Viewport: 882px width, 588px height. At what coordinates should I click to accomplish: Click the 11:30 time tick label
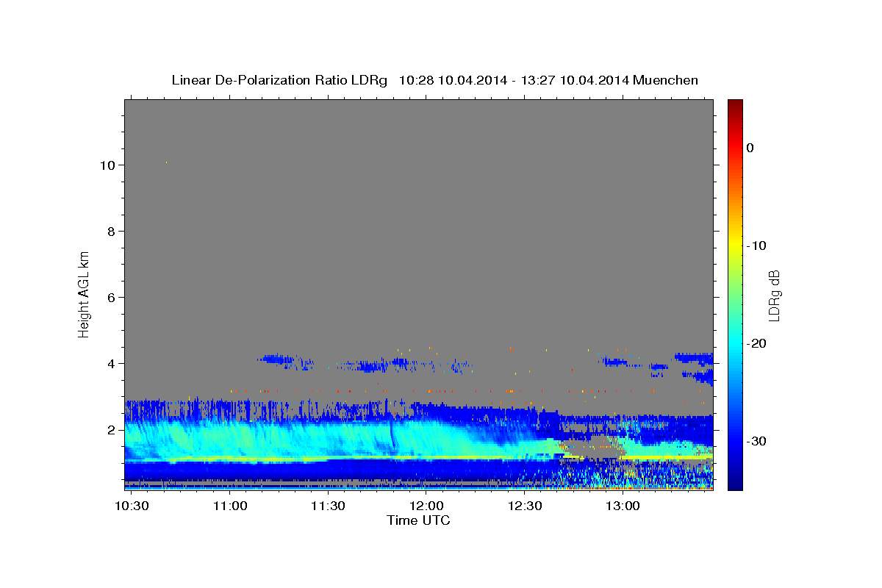[328, 506]
